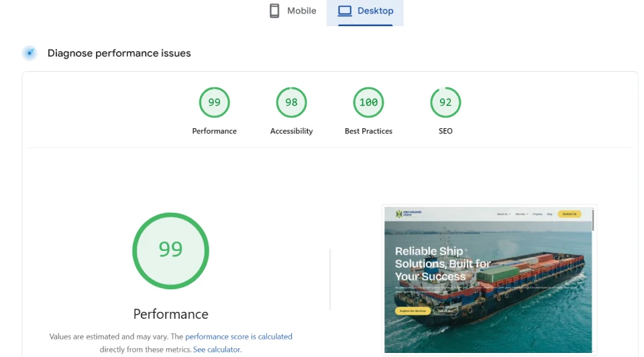Jump to Best Practices score gauge 100
This screenshot has height=357, width=644.
point(368,103)
